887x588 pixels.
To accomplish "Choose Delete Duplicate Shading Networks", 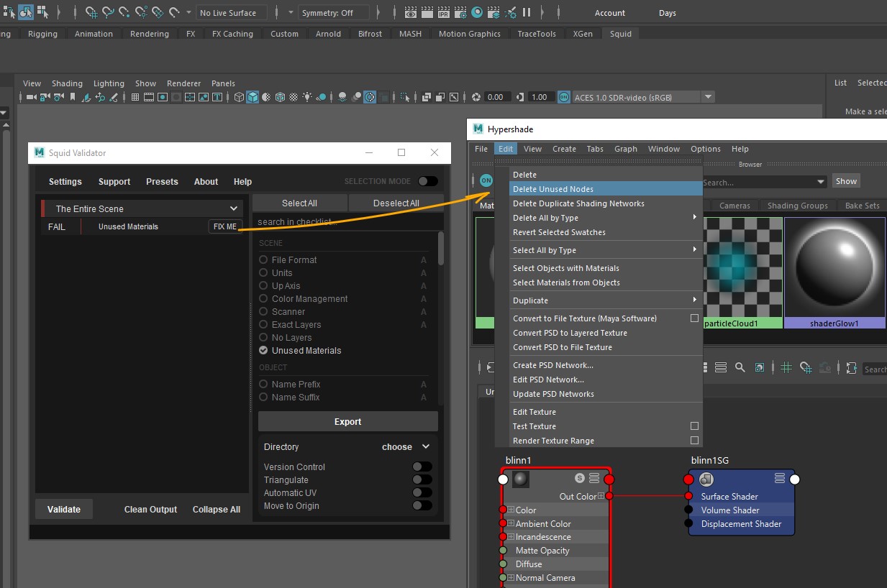I will pos(605,203).
